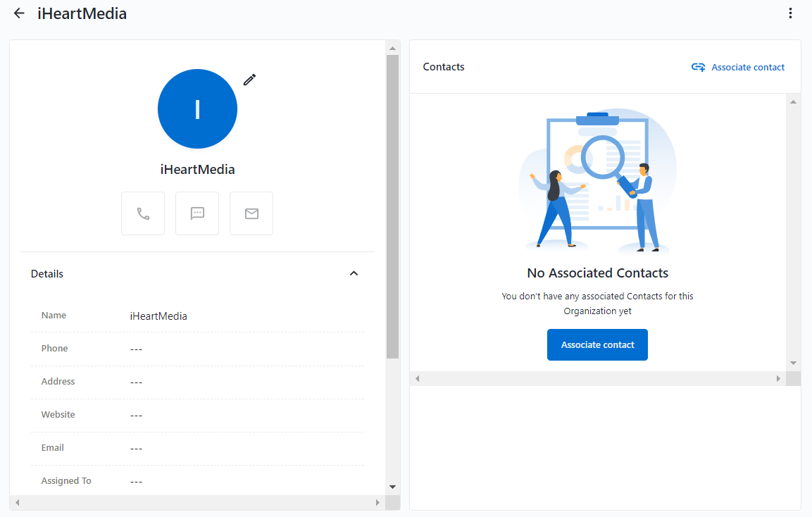Click Details panel horizontal scroll right arrow

(x=377, y=502)
